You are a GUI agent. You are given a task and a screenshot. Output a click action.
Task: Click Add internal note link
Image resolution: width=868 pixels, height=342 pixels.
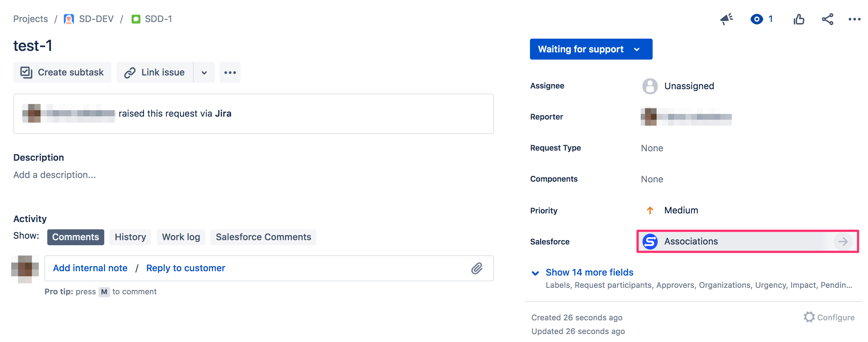click(90, 268)
